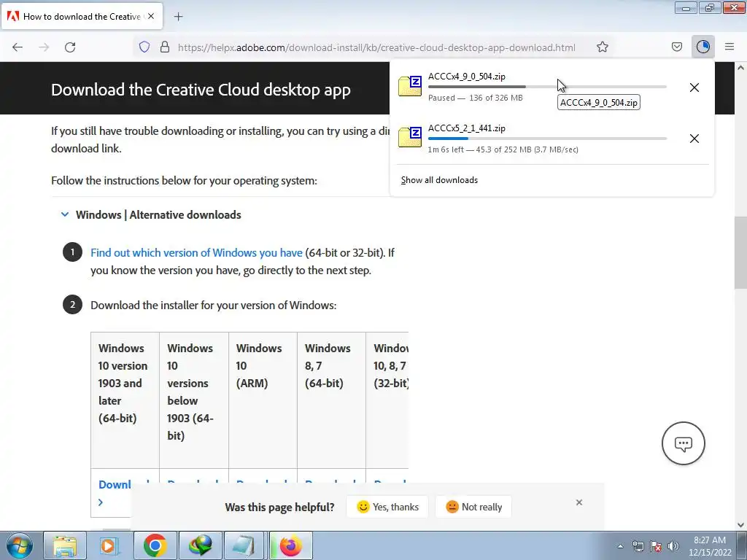The height and width of the screenshot is (560, 747).
Task: Click the ACCCx4_9_0_504.zip file icon
Action: tap(410, 86)
